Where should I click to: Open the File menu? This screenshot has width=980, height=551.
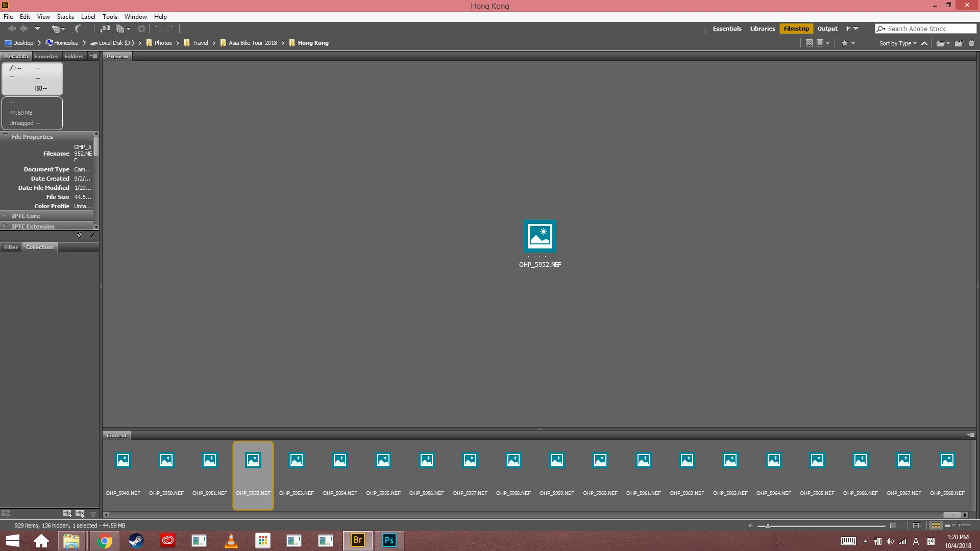tap(8, 16)
